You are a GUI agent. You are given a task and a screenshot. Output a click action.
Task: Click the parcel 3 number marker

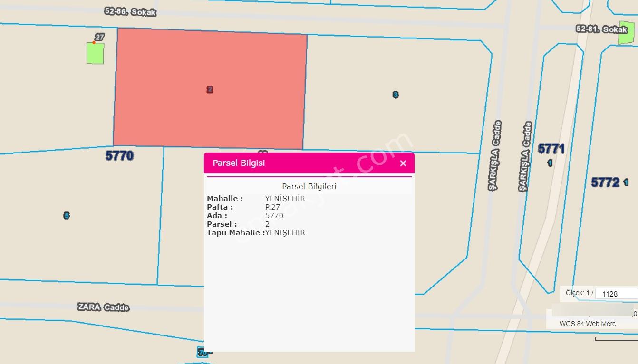tap(396, 95)
